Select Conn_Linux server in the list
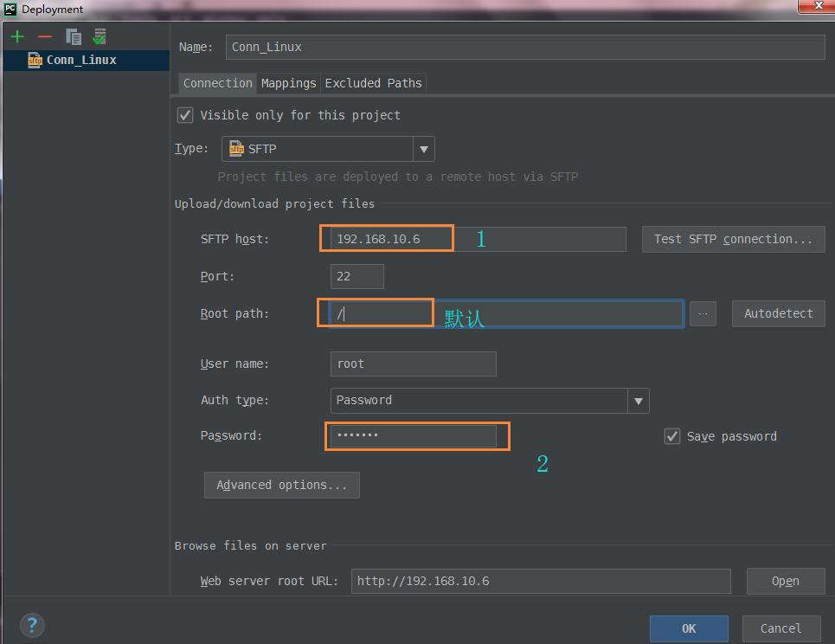This screenshot has width=835, height=644. point(81,60)
